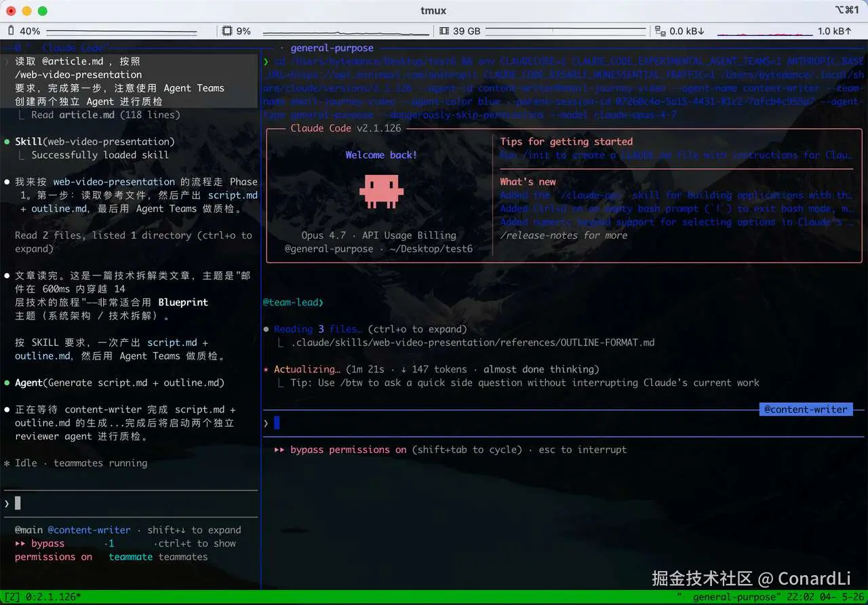The height and width of the screenshot is (605, 868).
Task: Click 'Agent(Generate script.md + outline.md)' line
Action: pos(119,383)
